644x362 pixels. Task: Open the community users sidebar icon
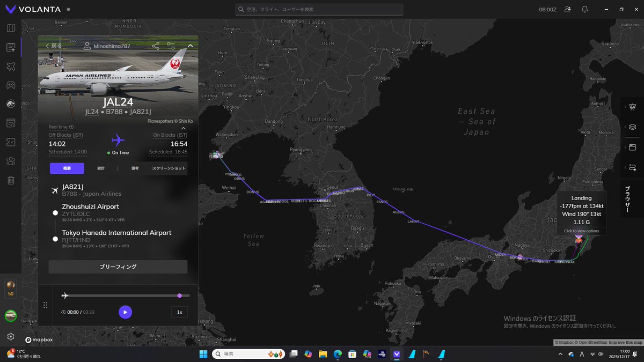[x=11, y=161]
